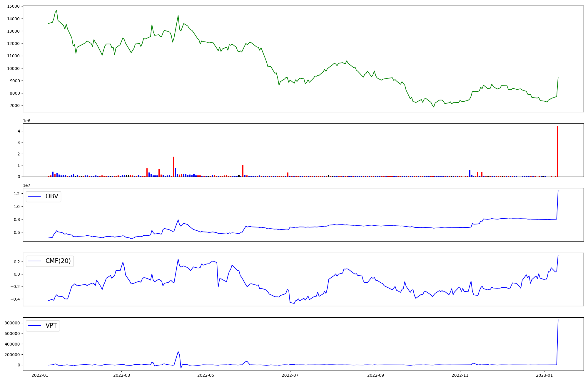Click the blue line swatch in OBV legend
Image resolution: width=588 pixels, height=382 pixels.
tap(34, 197)
